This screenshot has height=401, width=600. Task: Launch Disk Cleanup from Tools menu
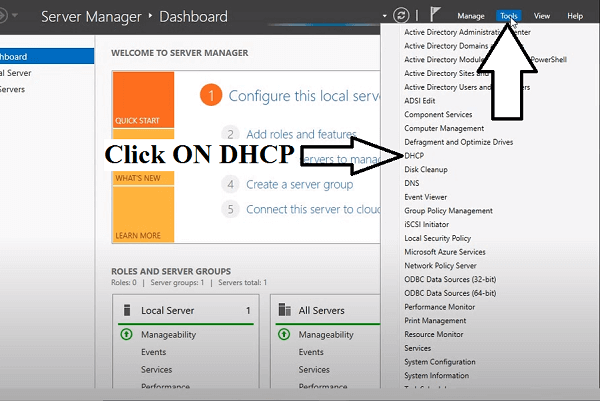coord(426,170)
